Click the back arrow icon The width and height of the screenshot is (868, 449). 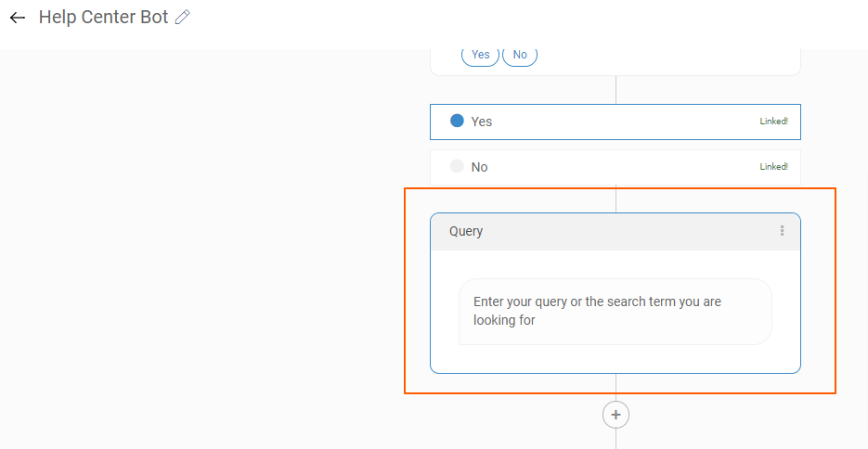point(18,18)
